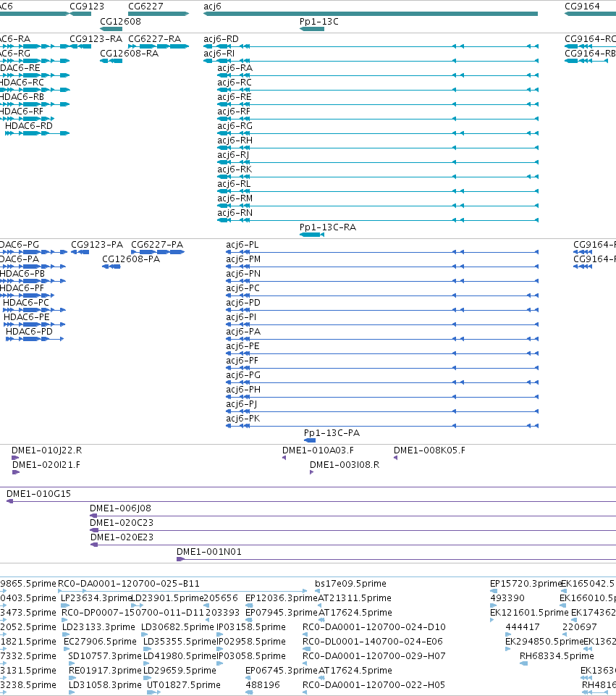
Task: Click the CG9123-RA transcript label
Action: tap(96, 38)
